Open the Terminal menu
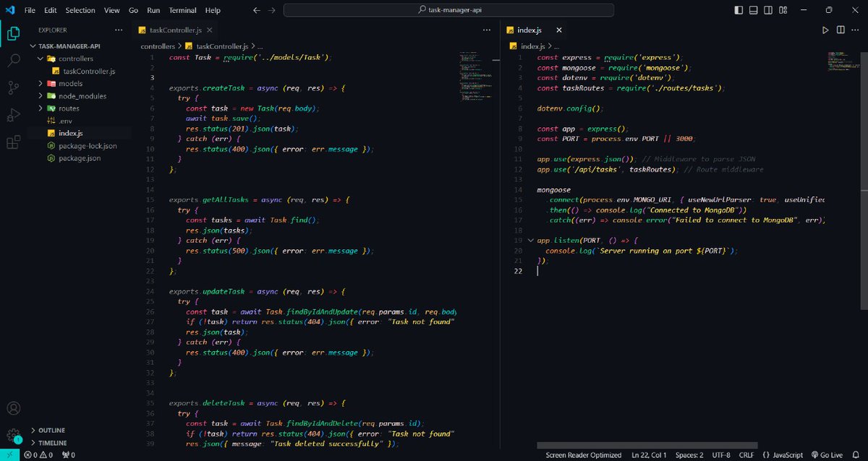This screenshot has height=461, width=868. 183,10
